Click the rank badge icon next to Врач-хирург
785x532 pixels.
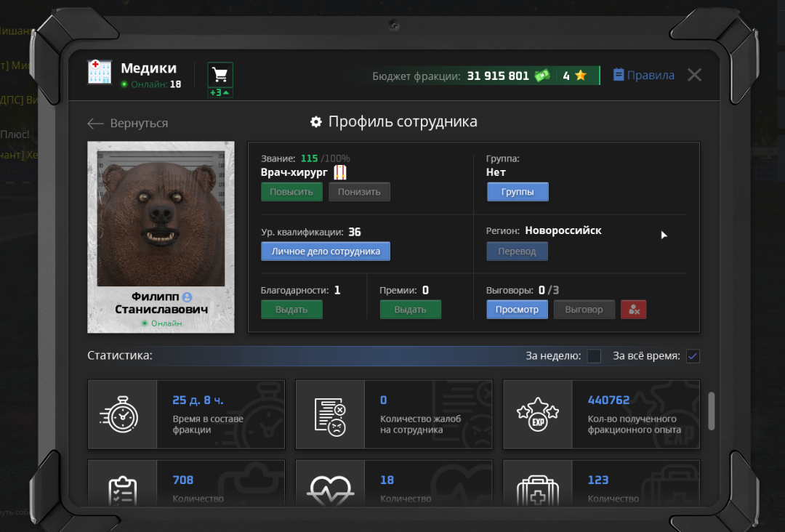(x=340, y=172)
